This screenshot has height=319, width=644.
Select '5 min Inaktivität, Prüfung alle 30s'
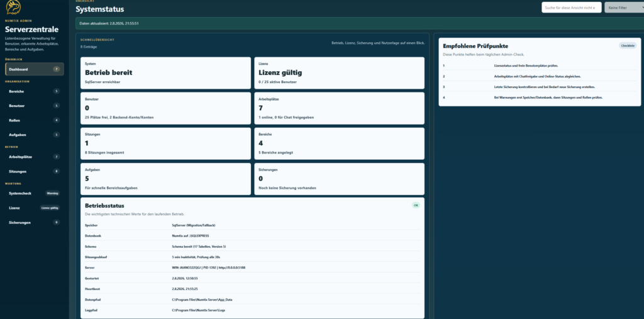click(196, 257)
